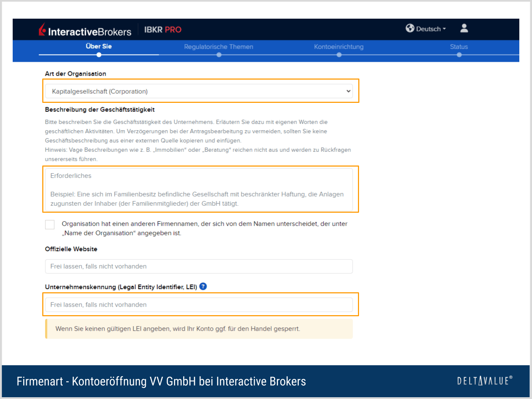Click the Beschreibung der Geschäftstätigkeit heading
532x399 pixels.
coord(100,110)
